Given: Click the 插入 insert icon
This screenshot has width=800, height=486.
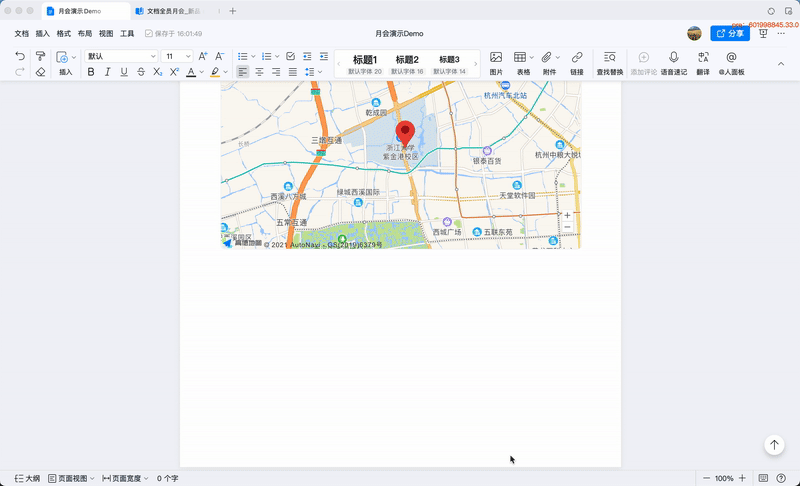Looking at the screenshot, I should pyautogui.click(x=62, y=57).
